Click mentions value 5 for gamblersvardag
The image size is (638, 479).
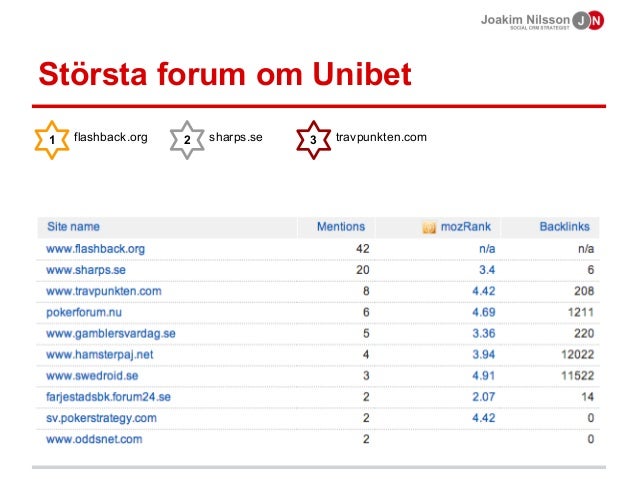pyautogui.click(x=366, y=333)
